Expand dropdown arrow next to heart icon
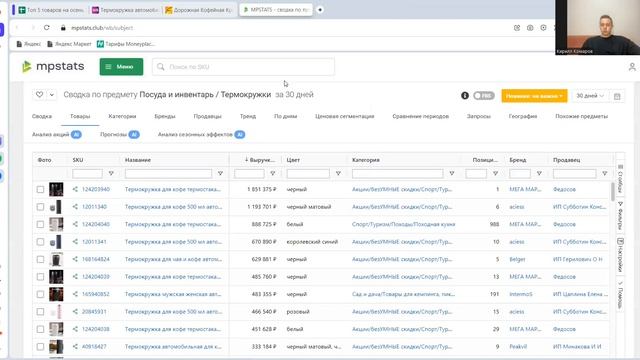 [x=51, y=95]
